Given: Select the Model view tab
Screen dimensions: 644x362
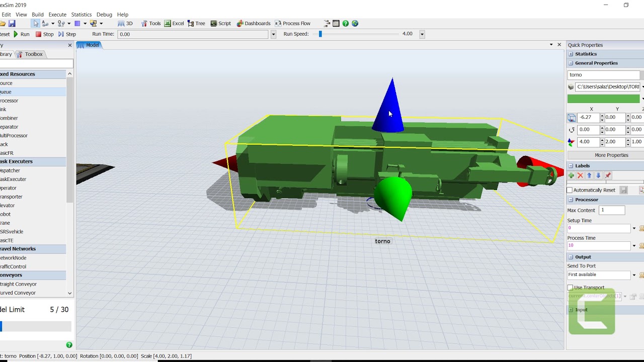Looking at the screenshot, I should point(89,45).
